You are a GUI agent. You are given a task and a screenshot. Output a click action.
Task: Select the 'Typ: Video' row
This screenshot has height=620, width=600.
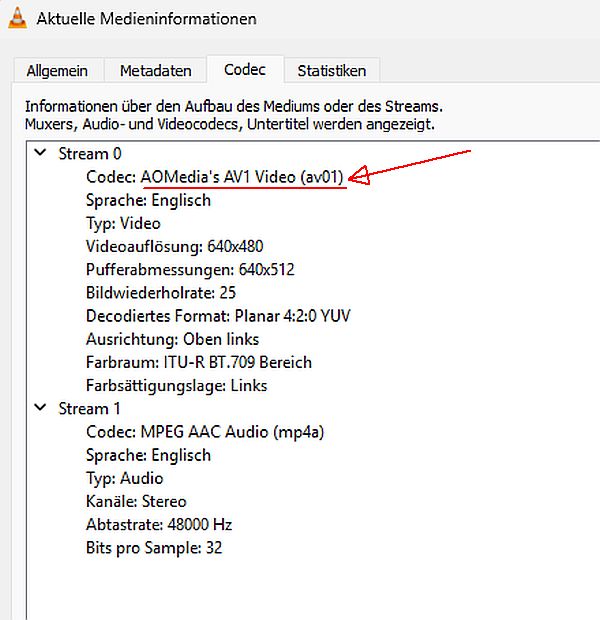123,223
